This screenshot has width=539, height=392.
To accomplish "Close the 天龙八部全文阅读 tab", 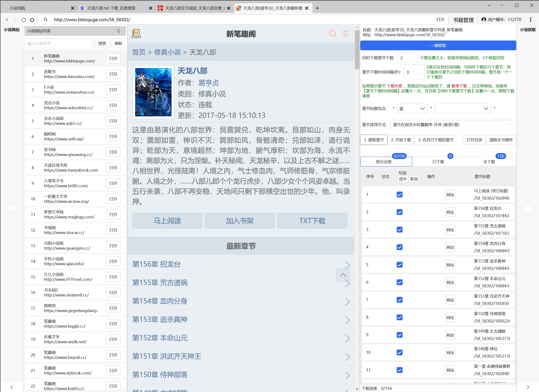I will point(229,8).
